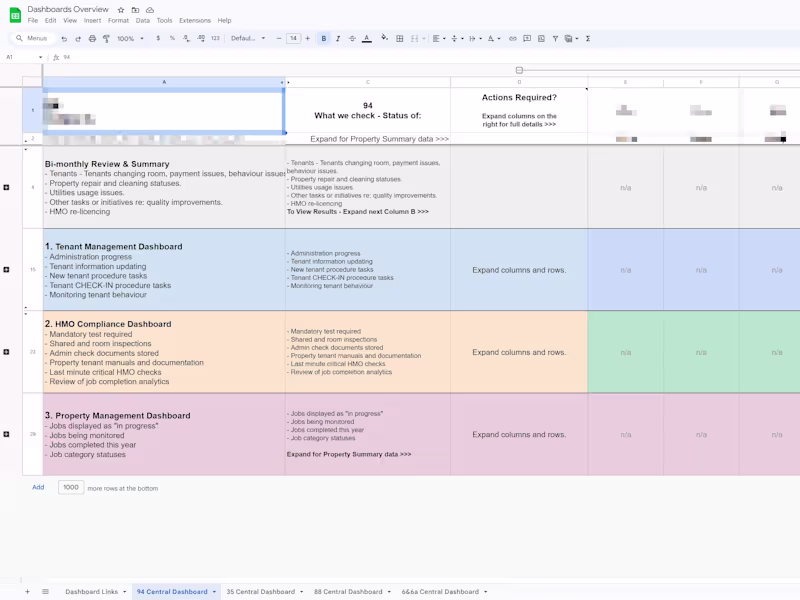800x600 pixels.
Task: Click the Add rows button
Action: coord(38,487)
